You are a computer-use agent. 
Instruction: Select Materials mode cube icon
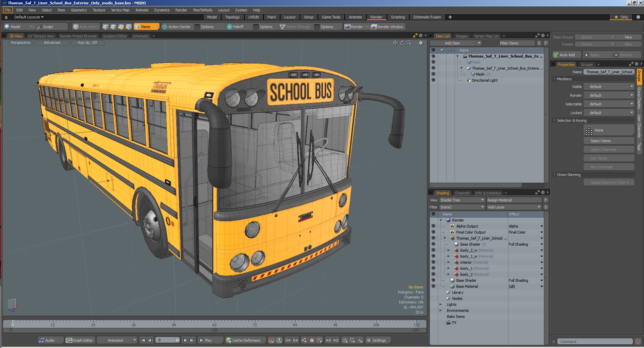129,27
